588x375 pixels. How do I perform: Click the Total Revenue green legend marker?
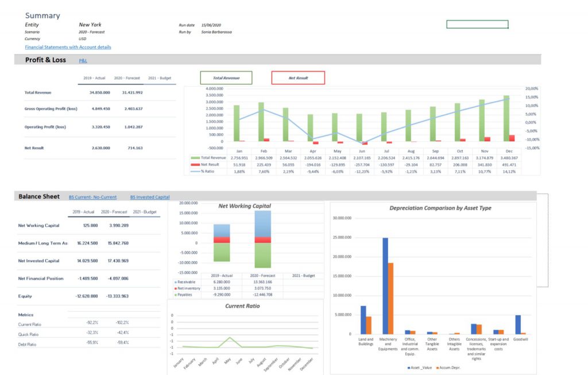click(x=195, y=157)
